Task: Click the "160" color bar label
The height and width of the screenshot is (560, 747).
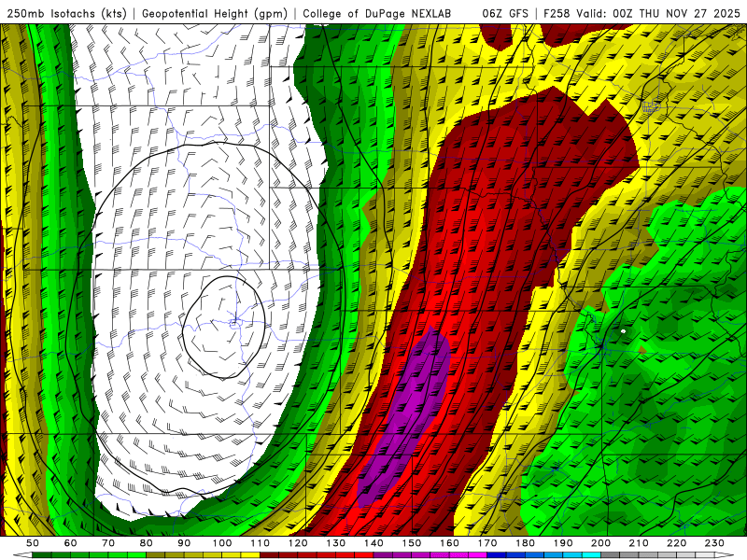Action: 449,543
